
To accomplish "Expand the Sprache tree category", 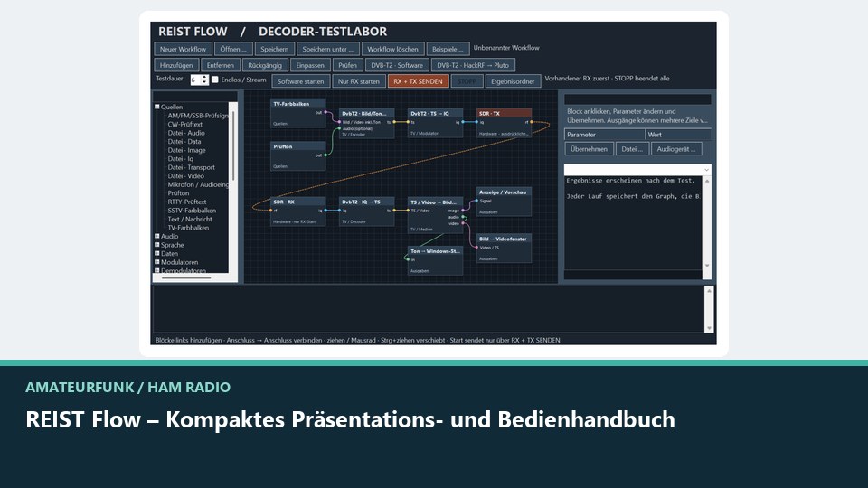I will pyautogui.click(x=157, y=245).
